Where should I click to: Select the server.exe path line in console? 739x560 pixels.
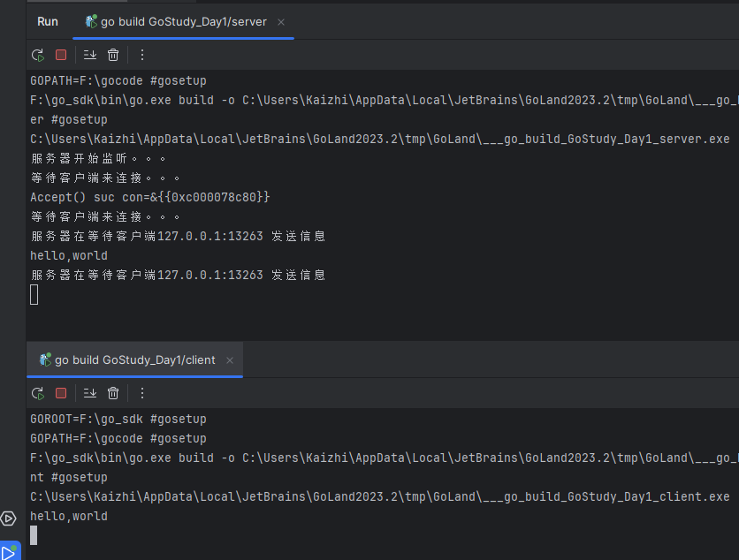pyautogui.click(x=380, y=139)
